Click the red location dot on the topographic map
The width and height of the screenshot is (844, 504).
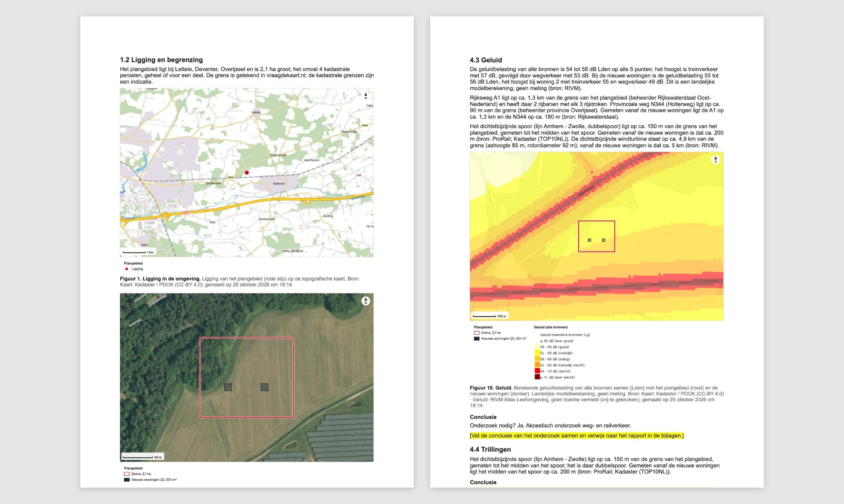tap(247, 173)
